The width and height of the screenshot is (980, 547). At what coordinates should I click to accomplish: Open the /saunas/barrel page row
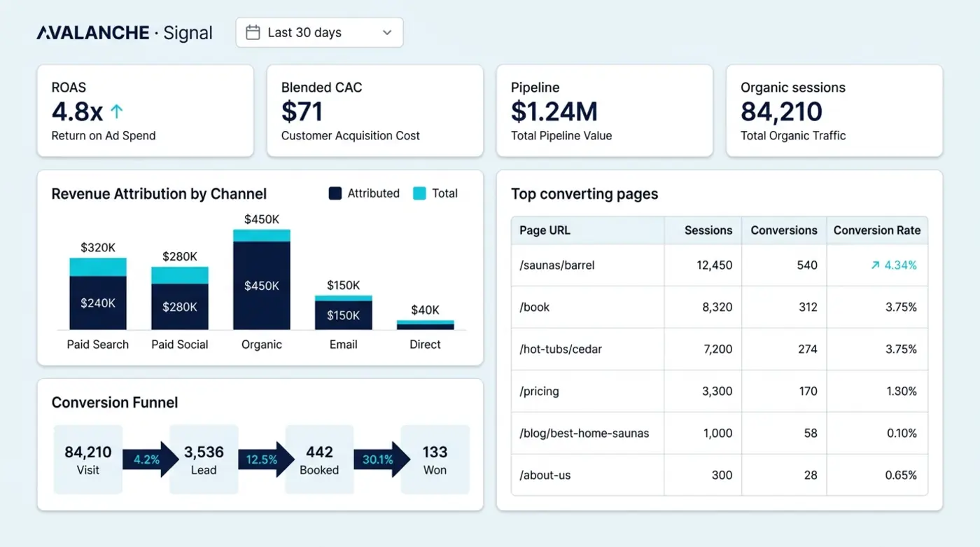point(720,265)
